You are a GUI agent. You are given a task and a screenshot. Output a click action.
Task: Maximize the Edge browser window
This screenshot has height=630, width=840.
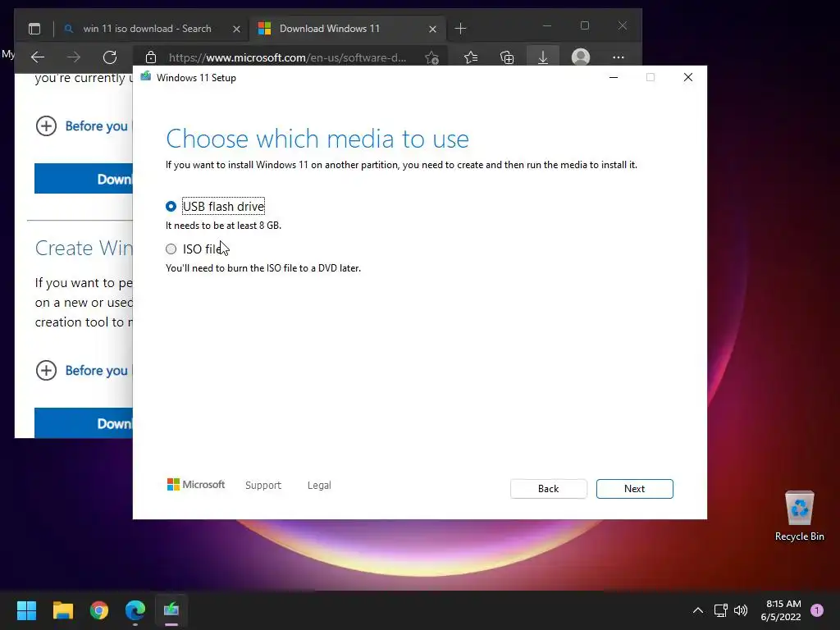pyautogui.click(x=584, y=25)
